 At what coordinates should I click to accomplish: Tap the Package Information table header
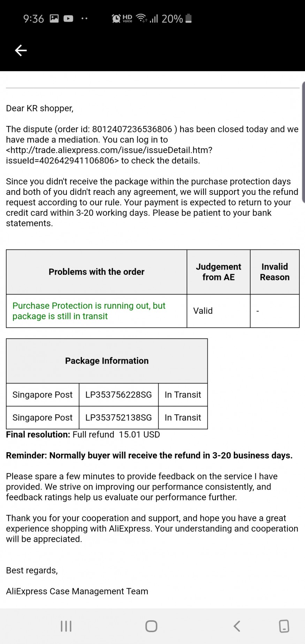click(107, 361)
